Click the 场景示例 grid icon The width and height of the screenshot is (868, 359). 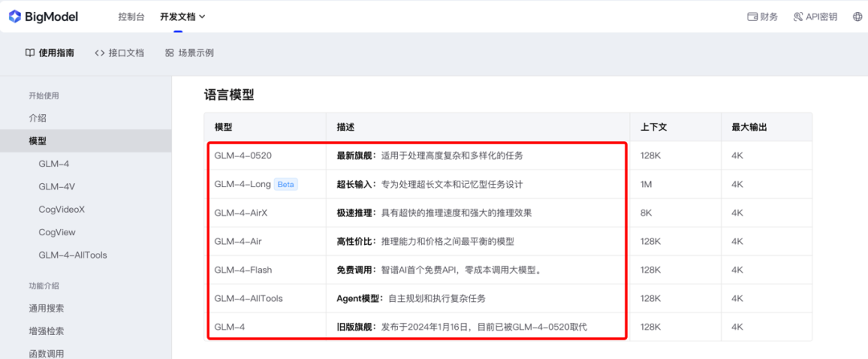click(x=170, y=53)
